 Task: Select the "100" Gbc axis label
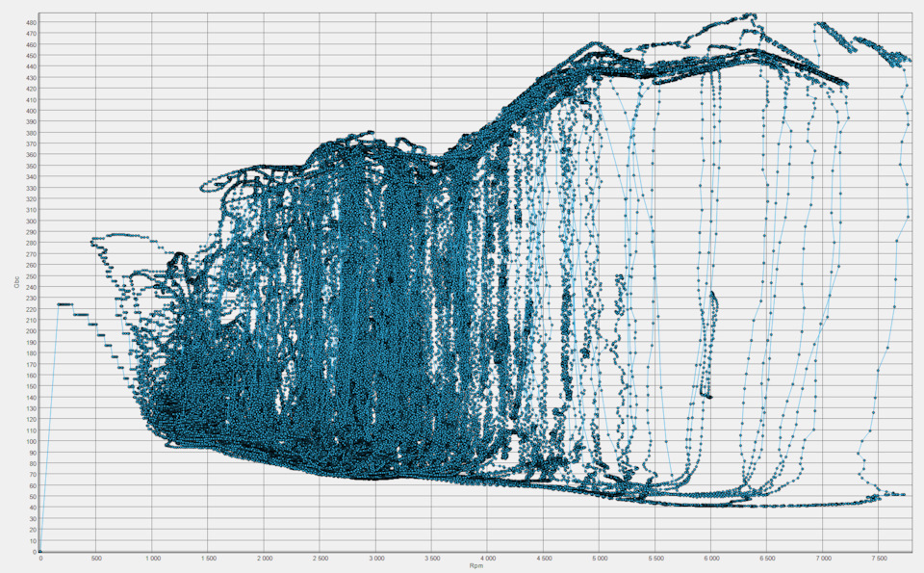(x=31, y=441)
